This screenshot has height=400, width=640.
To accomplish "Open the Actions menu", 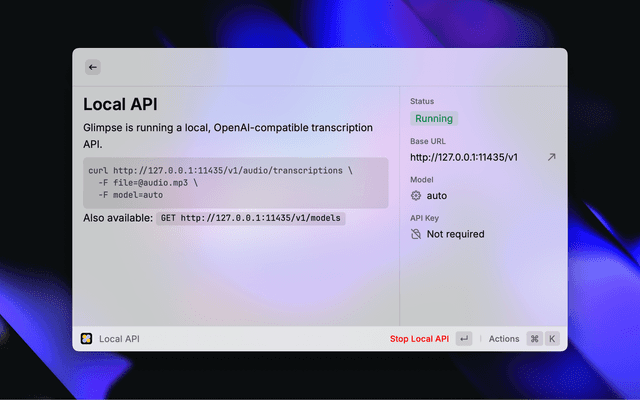I will coord(504,339).
